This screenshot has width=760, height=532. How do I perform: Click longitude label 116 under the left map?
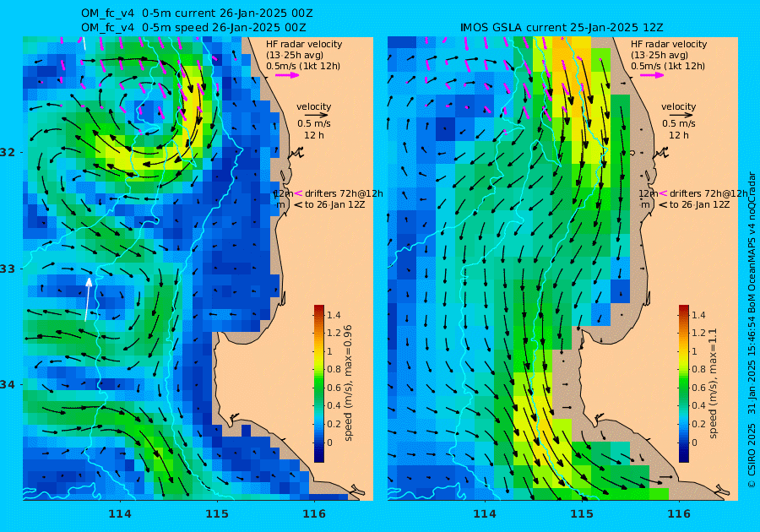pos(314,514)
